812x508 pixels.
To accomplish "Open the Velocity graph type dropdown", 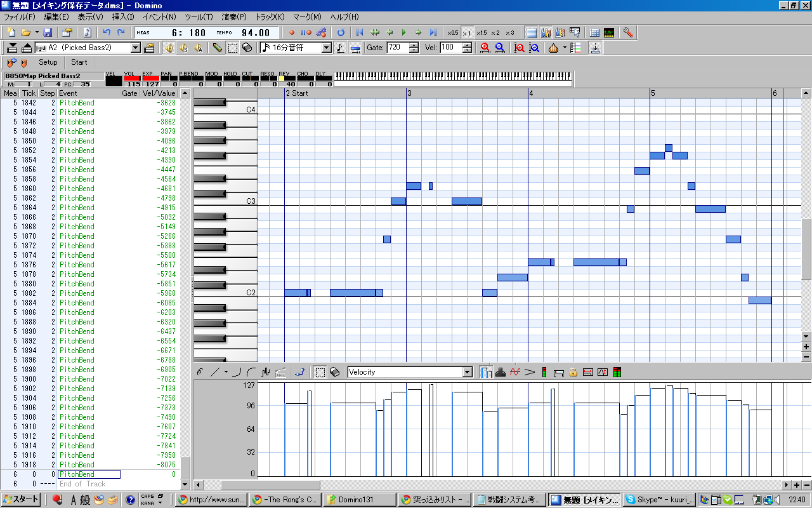I will [x=468, y=372].
